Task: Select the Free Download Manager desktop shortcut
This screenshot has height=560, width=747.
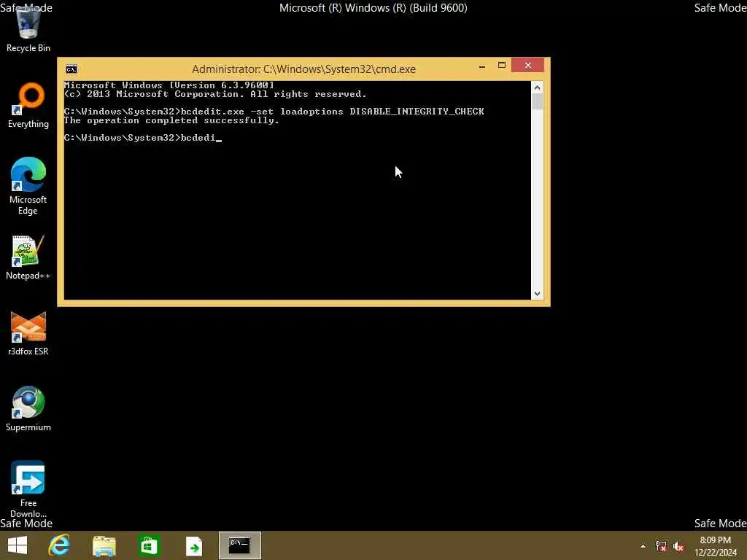Action: (28, 489)
